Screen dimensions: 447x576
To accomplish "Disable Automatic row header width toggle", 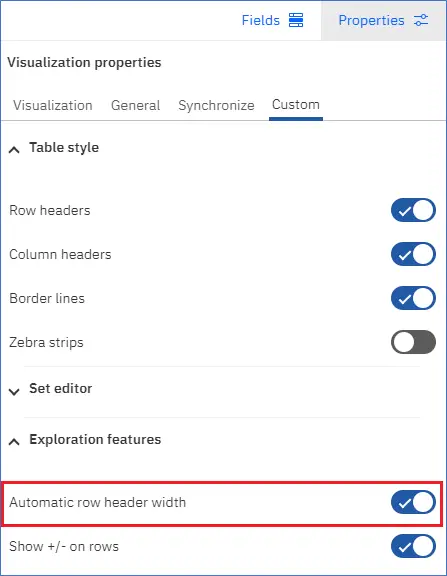I will click(413, 502).
